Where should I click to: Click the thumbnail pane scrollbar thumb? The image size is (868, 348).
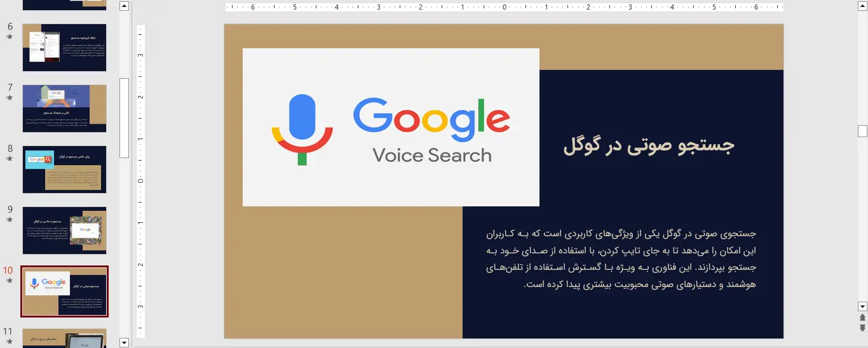pyautogui.click(x=124, y=118)
